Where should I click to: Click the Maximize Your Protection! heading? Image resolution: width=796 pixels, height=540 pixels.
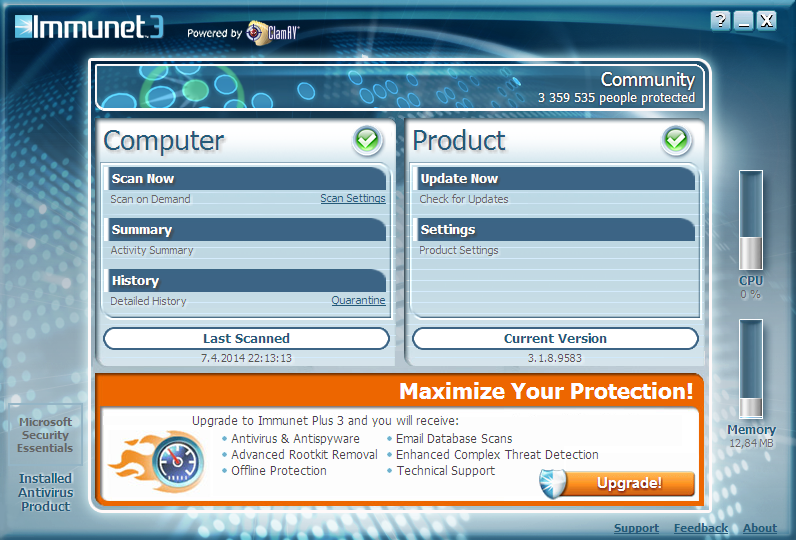(546, 391)
